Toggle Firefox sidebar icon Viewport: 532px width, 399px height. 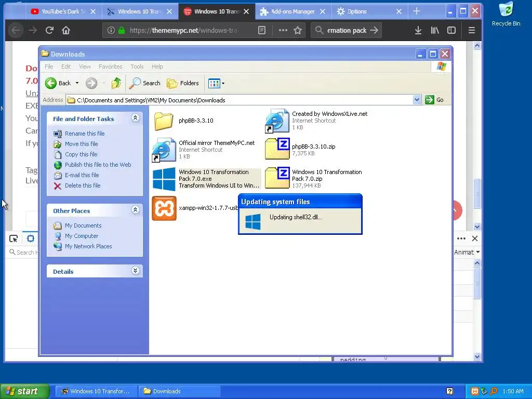pos(451,30)
